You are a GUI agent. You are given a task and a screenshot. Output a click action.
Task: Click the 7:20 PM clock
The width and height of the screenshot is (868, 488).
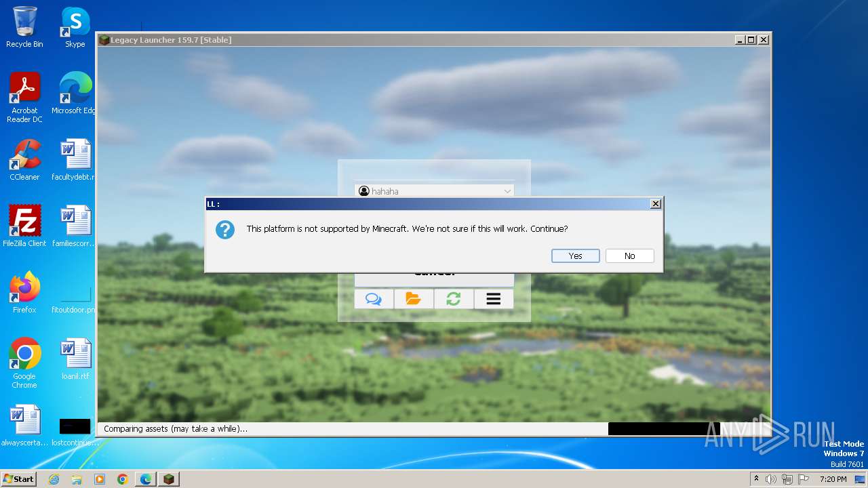(833, 479)
